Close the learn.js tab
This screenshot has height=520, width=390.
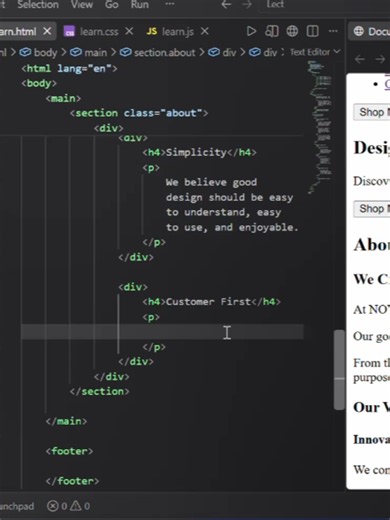click(205, 32)
